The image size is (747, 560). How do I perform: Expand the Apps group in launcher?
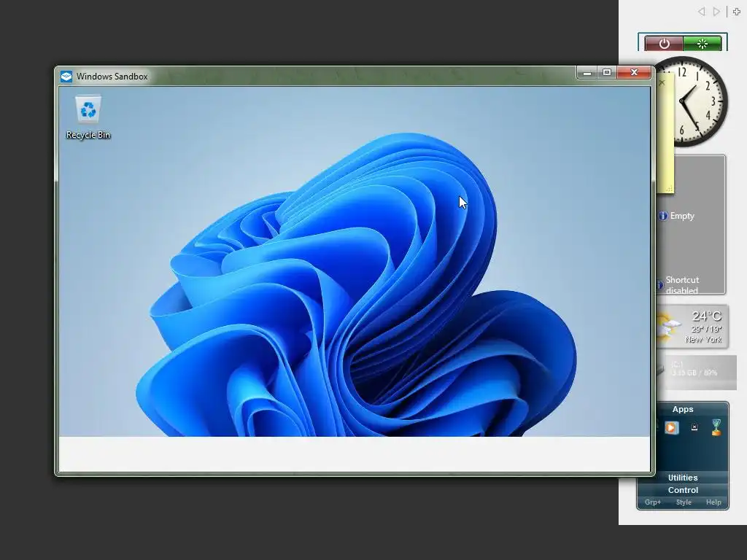(683, 409)
